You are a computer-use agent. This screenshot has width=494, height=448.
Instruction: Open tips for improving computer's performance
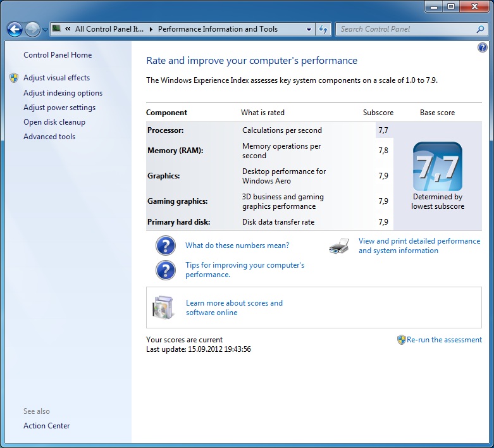pos(245,270)
